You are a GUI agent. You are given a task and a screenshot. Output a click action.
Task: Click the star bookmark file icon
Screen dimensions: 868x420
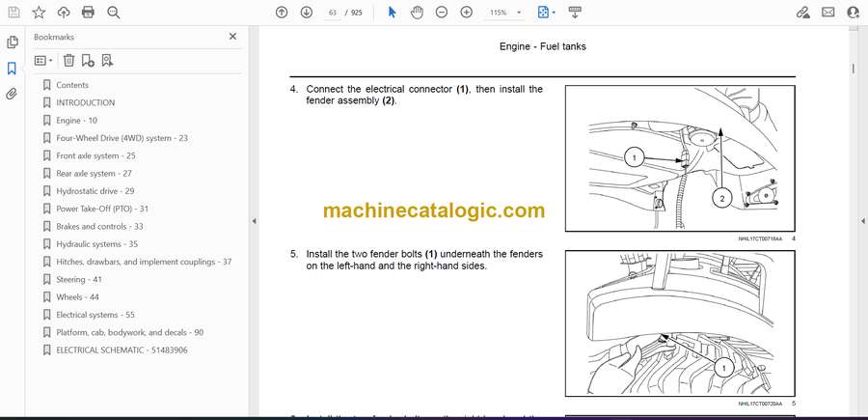(x=39, y=13)
